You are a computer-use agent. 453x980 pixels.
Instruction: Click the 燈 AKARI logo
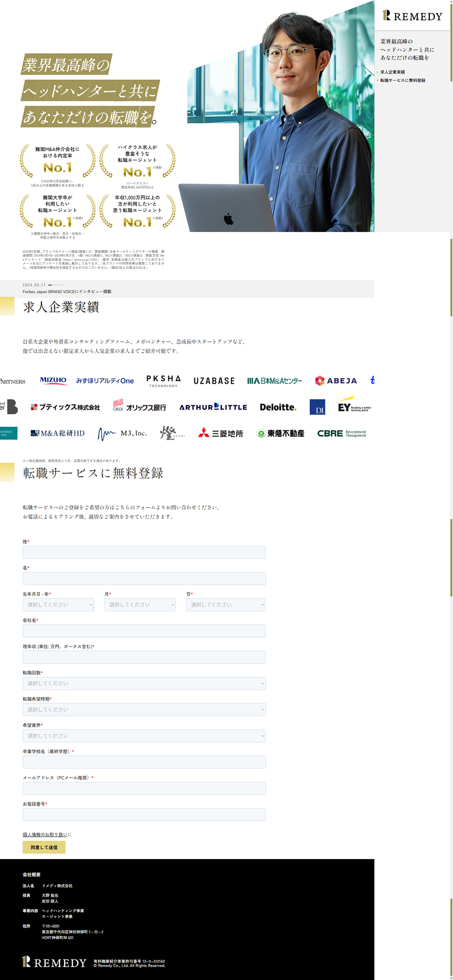(x=172, y=433)
